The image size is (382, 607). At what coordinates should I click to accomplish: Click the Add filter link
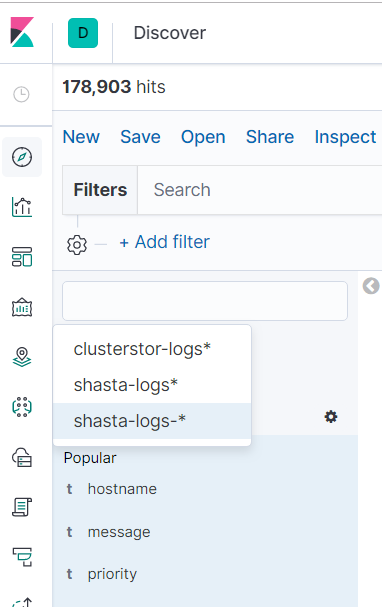pyautogui.click(x=165, y=242)
